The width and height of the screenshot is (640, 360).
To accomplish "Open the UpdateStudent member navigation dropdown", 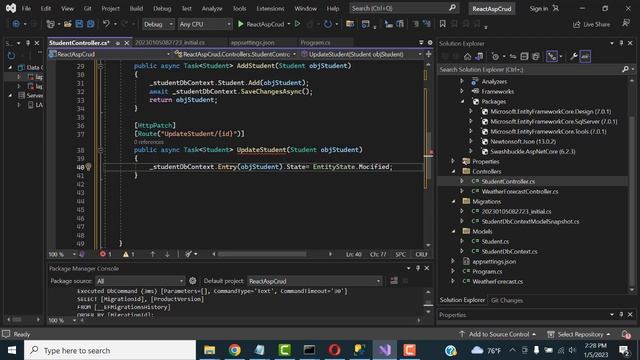I will (361, 54).
